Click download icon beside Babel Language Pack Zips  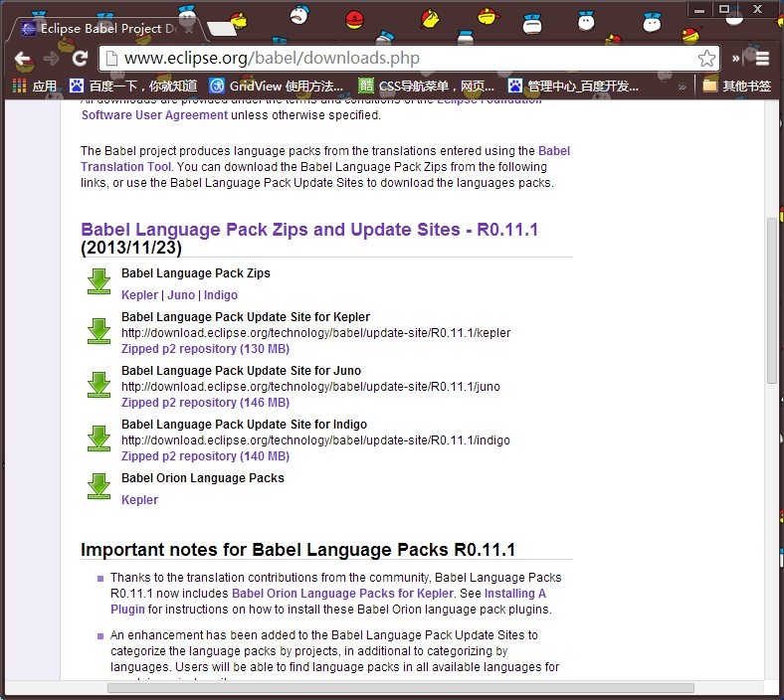(99, 281)
